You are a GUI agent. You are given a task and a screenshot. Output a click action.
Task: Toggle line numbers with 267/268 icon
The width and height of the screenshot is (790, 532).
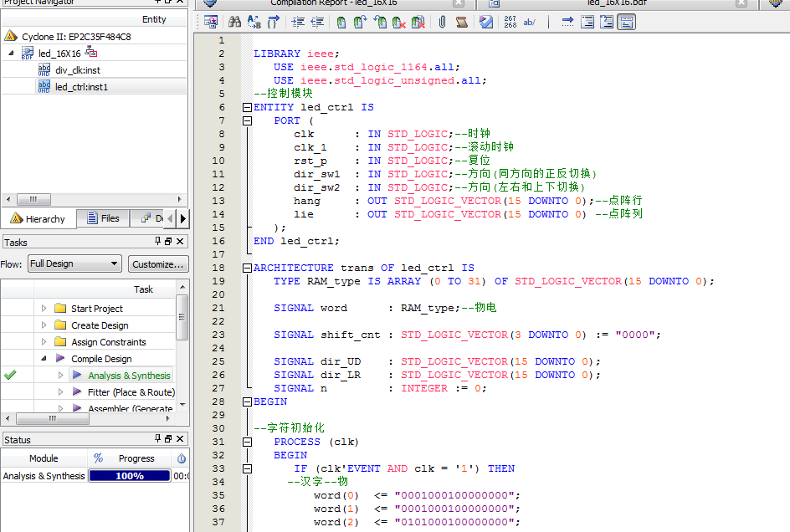[510, 23]
